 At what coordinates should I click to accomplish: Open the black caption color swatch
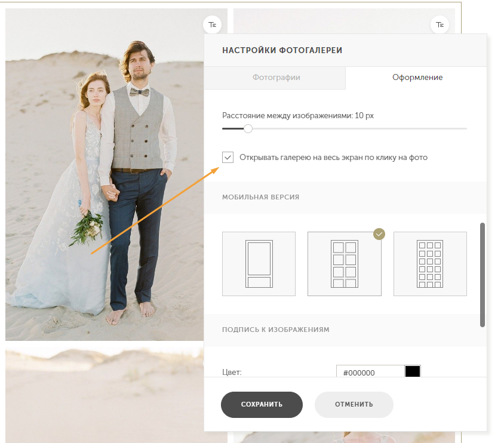click(413, 372)
